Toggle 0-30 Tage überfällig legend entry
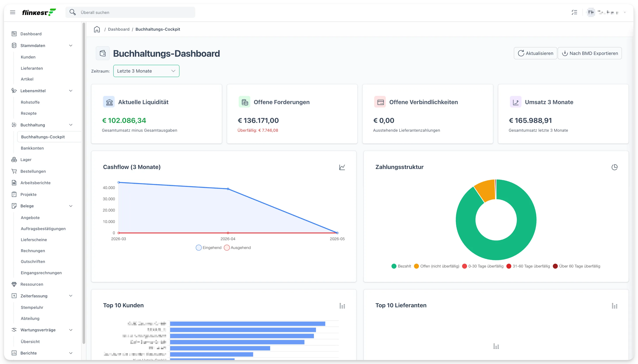Screen dimensions: 638x364 483,266
